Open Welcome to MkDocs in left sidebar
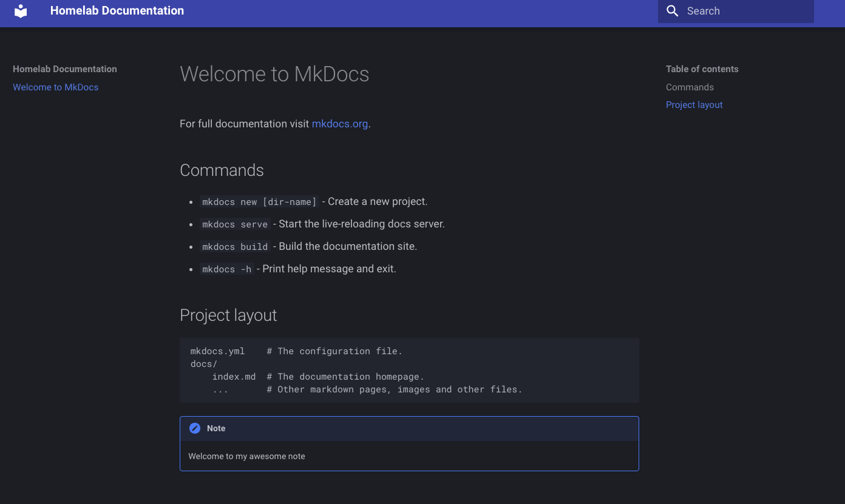 (x=55, y=87)
